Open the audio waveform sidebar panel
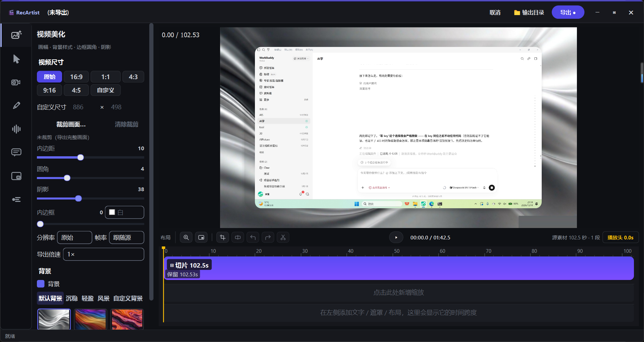The image size is (644, 342). (x=16, y=129)
